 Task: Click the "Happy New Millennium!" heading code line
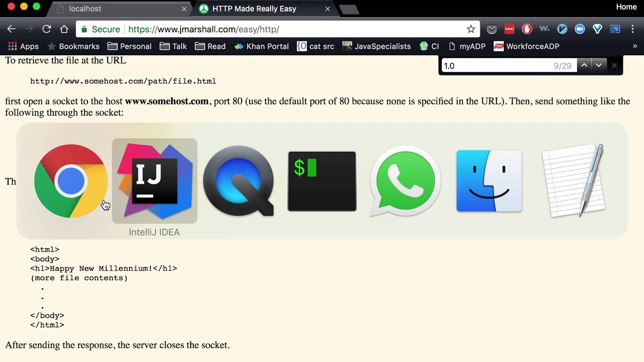104,268
